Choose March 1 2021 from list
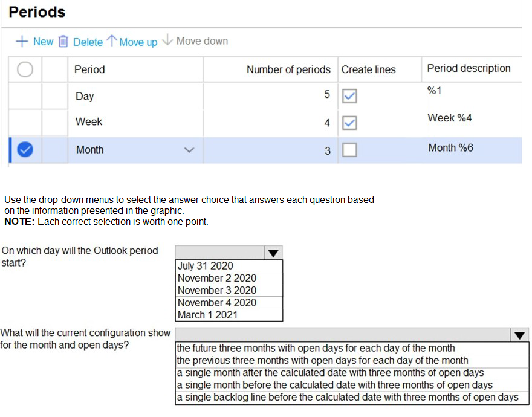The image size is (532, 417). click(208, 315)
